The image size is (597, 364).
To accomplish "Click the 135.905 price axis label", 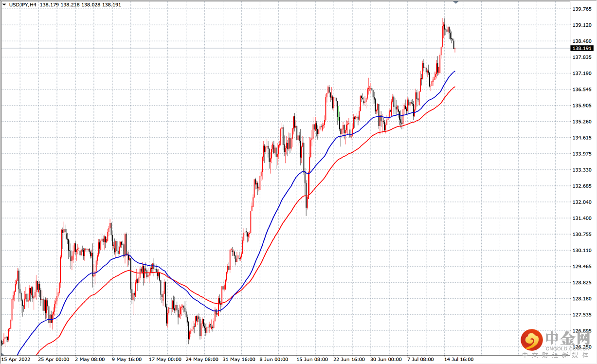I will tap(582, 105).
